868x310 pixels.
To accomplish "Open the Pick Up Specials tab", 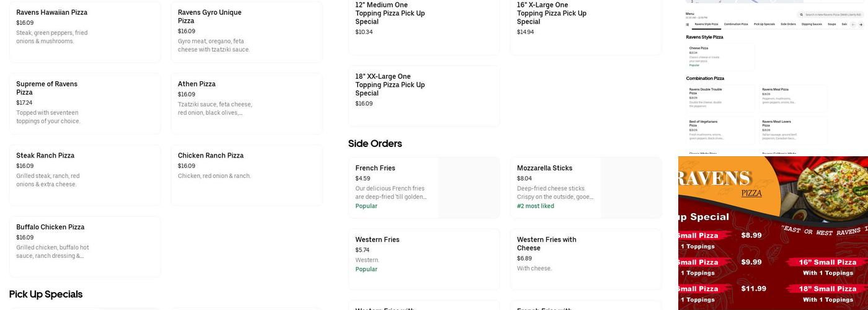I will [764, 24].
